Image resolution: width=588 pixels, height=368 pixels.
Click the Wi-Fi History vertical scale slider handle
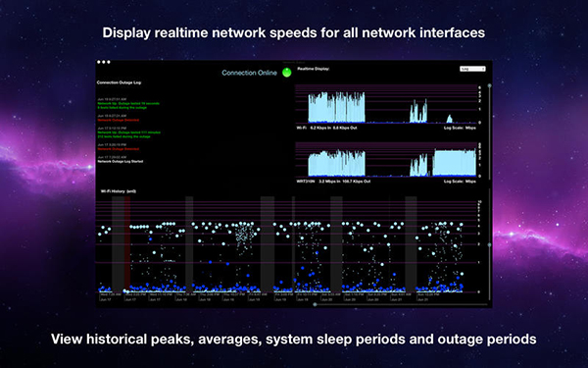[489, 244]
